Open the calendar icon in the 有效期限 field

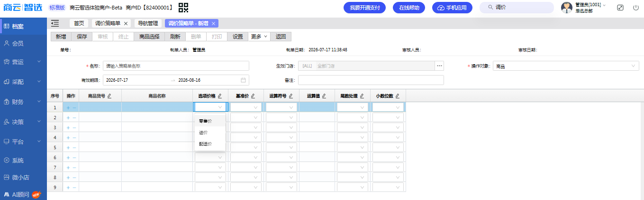click(243, 80)
